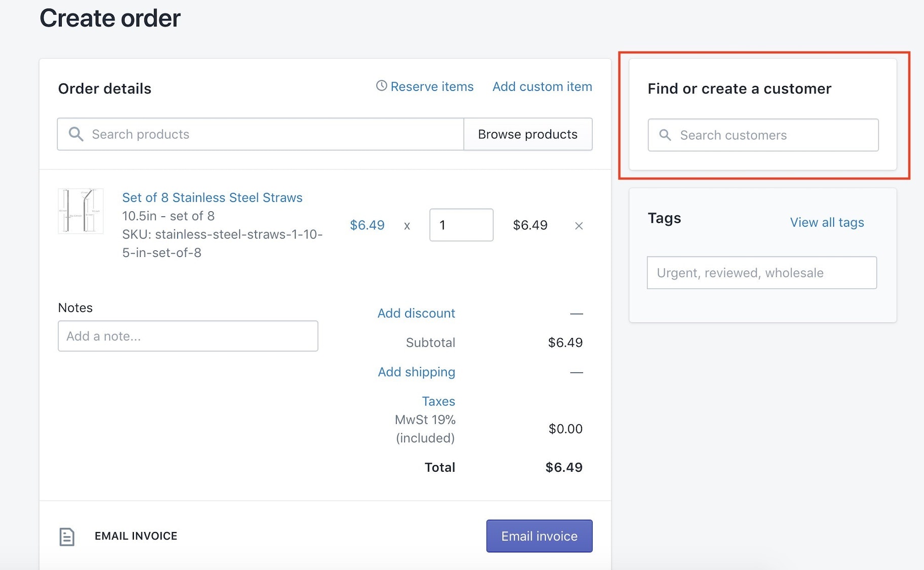Open Set of 8 Stainless Steel Straws link

coord(212,198)
